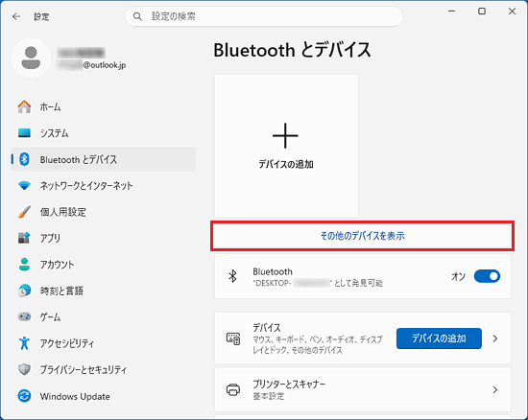
Task: Select ゲーム in the sidebar
Action: click(x=104, y=316)
